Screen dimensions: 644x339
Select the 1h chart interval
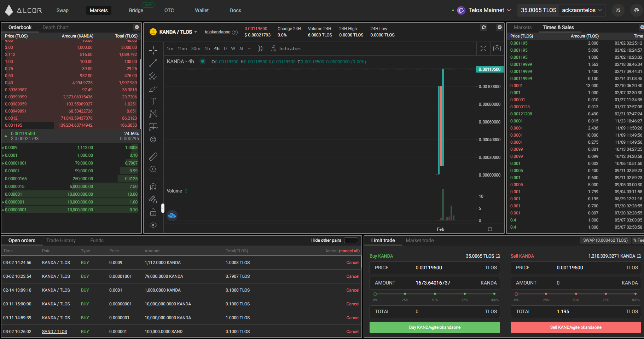coord(207,48)
